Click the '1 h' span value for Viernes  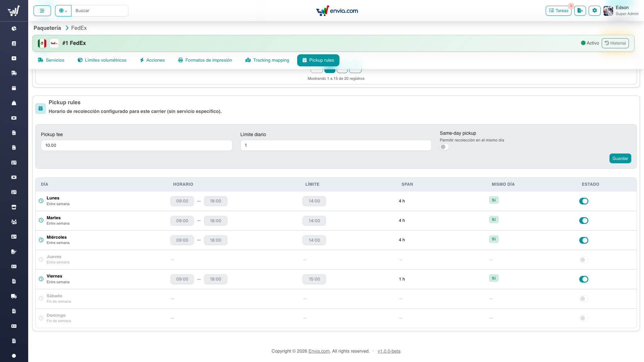click(x=402, y=279)
